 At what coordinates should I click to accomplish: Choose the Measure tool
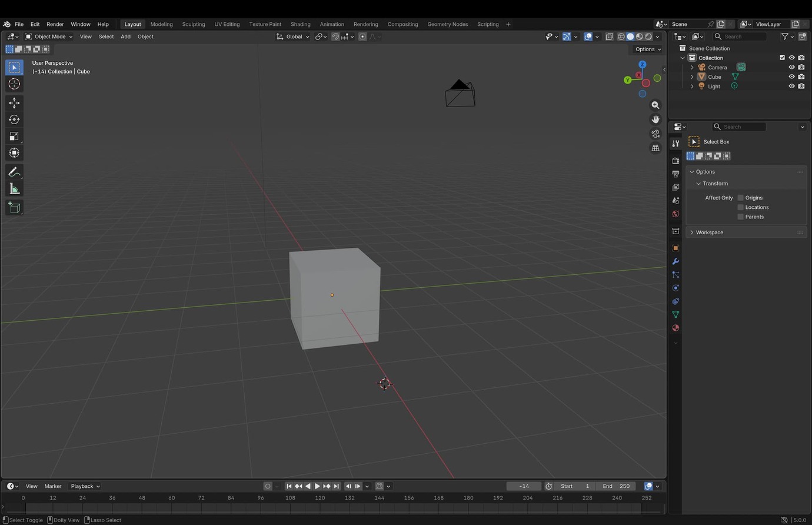[14, 188]
